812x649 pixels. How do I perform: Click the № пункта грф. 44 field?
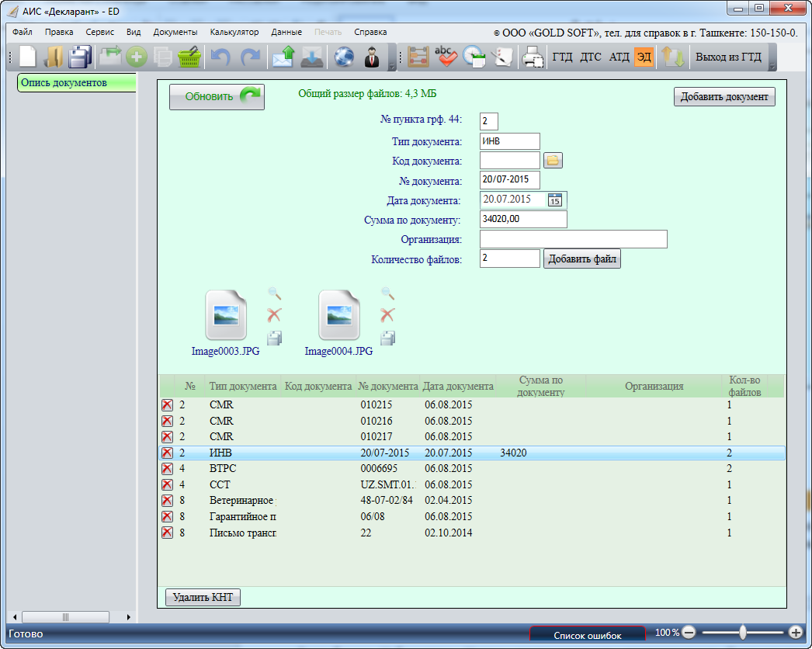[488, 121]
